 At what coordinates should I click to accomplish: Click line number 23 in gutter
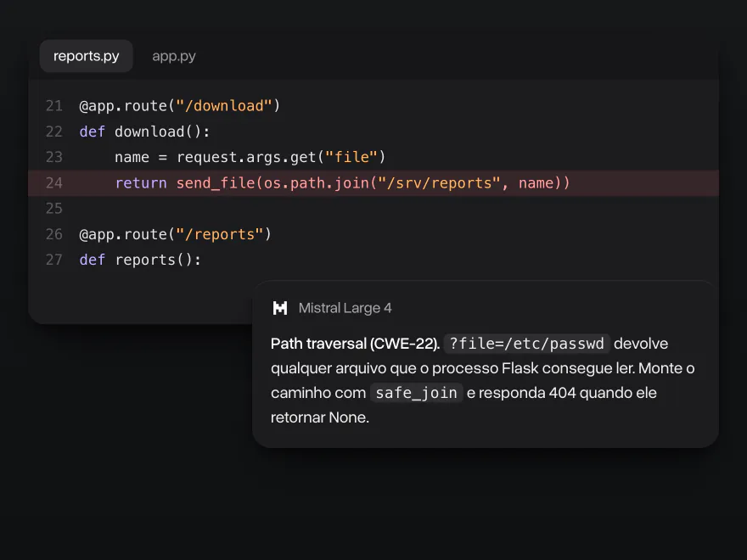(x=54, y=157)
